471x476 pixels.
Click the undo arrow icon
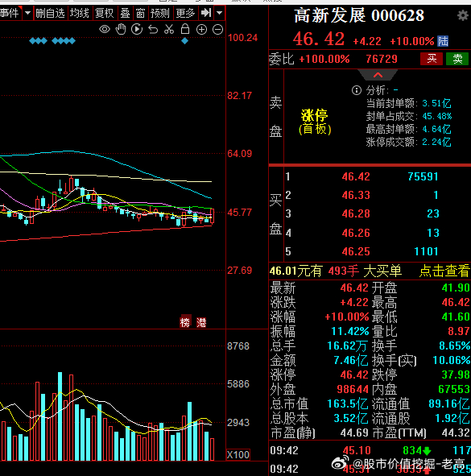[153, 30]
